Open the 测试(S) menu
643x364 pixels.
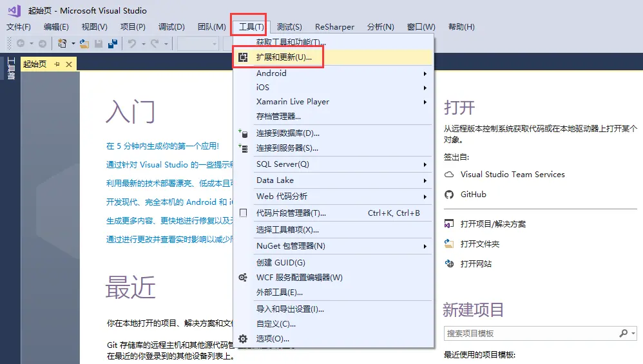coord(289,27)
